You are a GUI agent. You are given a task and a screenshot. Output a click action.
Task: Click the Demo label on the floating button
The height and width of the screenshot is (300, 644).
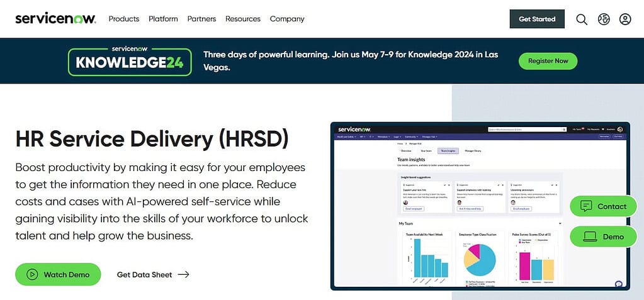point(613,237)
